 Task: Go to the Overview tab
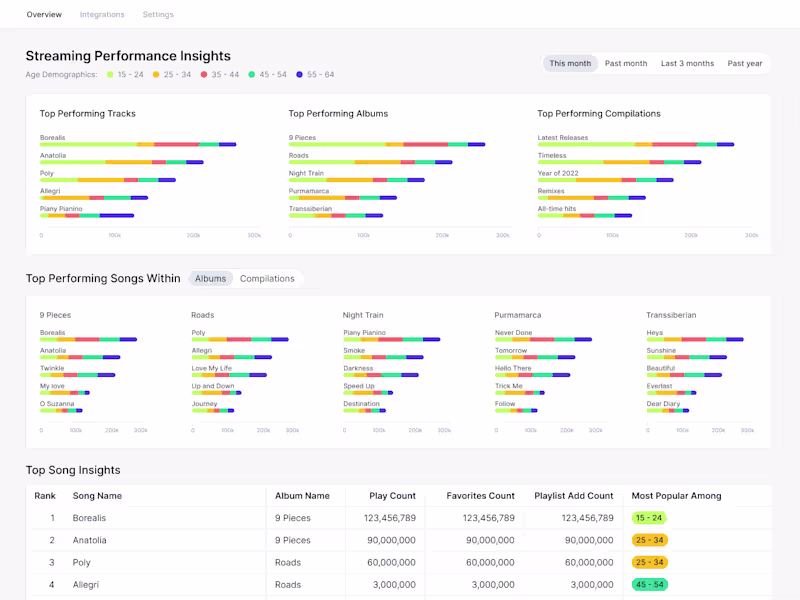point(44,15)
